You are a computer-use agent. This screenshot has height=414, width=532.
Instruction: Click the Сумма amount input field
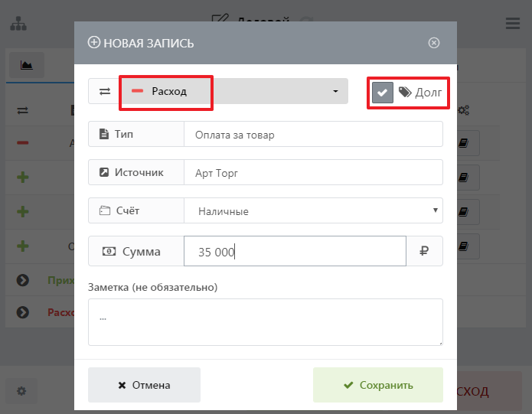[x=295, y=251]
